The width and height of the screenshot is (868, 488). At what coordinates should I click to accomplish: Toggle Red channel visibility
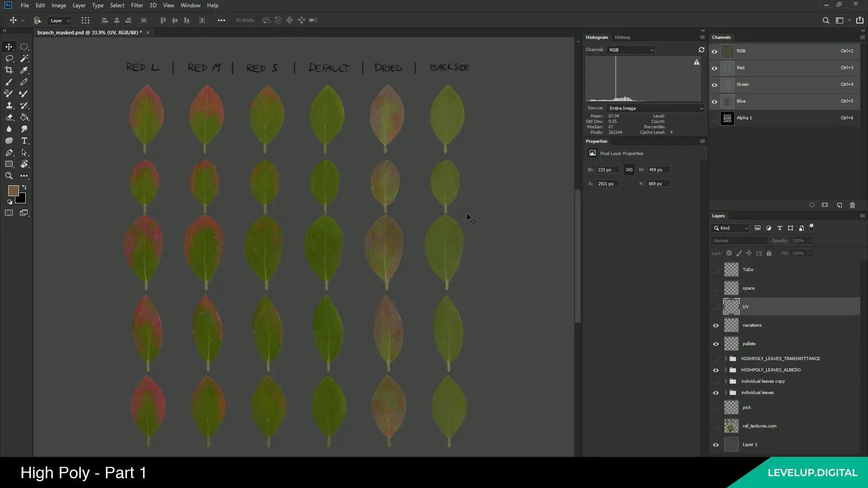coord(714,68)
